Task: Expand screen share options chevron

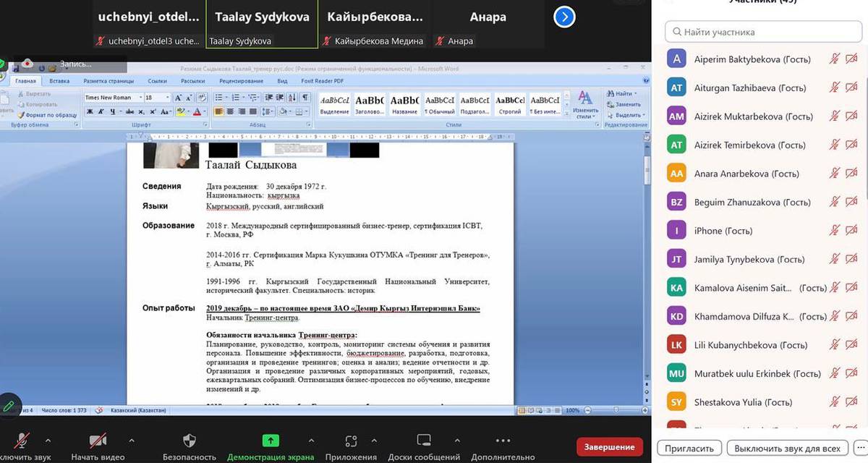Action: point(311,440)
